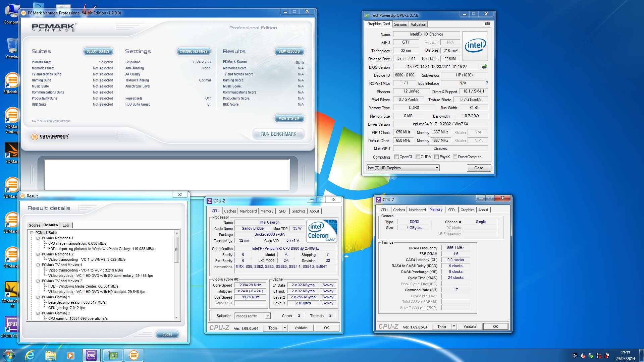Click Validate in CPU-Z memory window

coord(470,326)
